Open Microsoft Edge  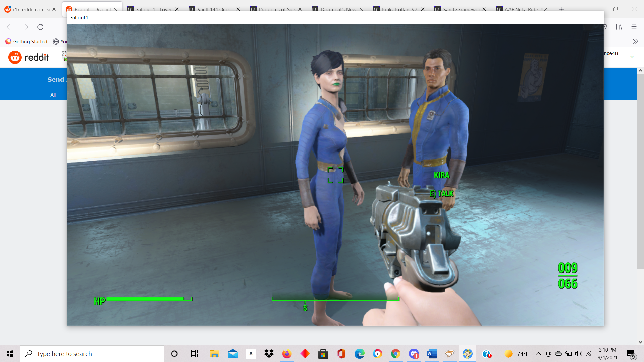point(359,354)
